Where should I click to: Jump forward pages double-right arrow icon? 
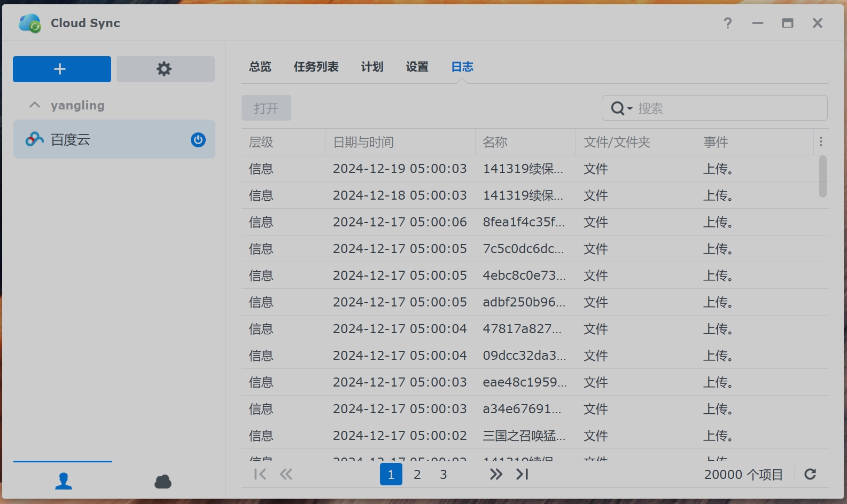(x=496, y=474)
